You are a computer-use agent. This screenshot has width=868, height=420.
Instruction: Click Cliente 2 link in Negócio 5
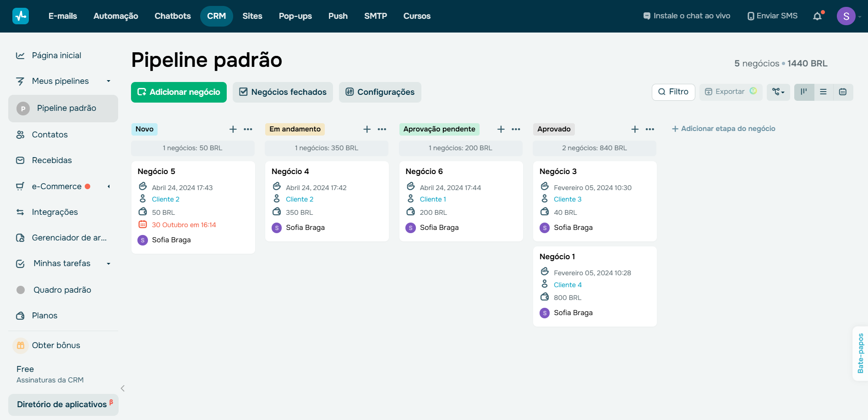click(x=166, y=199)
